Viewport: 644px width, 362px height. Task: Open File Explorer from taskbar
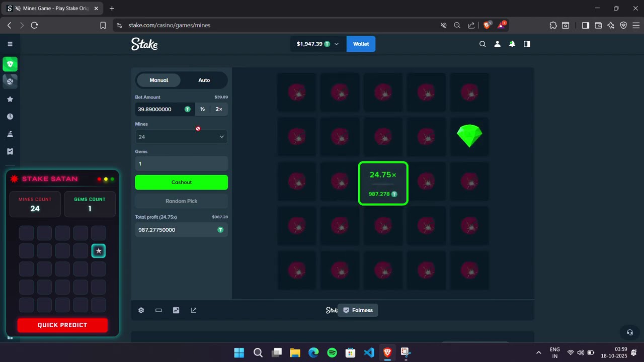click(x=295, y=352)
